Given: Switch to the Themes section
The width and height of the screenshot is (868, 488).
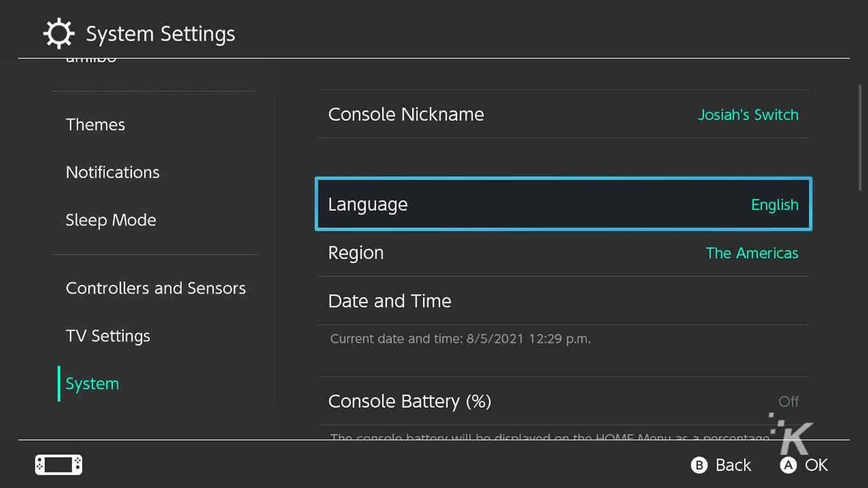Looking at the screenshot, I should click(95, 124).
